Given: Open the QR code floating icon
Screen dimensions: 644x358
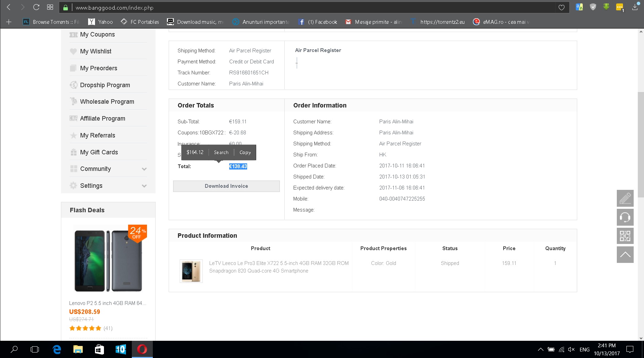Looking at the screenshot, I should pyautogui.click(x=625, y=236).
